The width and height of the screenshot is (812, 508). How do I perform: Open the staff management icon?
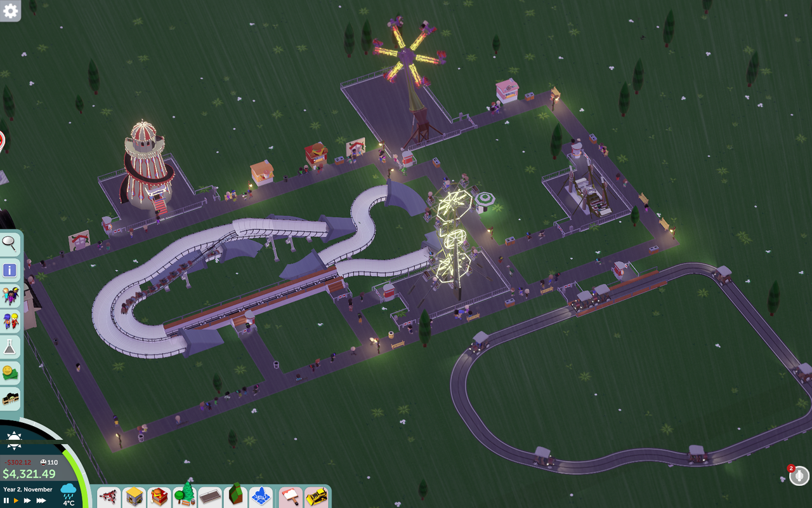point(10,321)
